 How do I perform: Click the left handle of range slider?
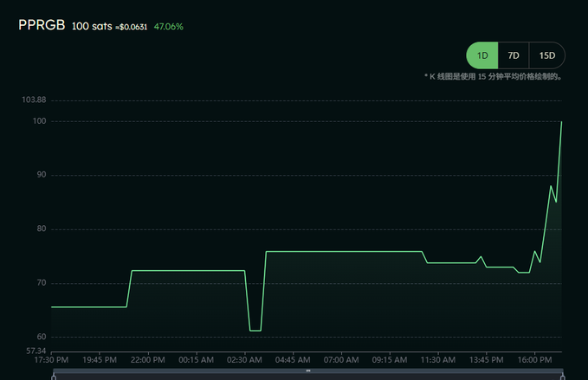(54, 377)
